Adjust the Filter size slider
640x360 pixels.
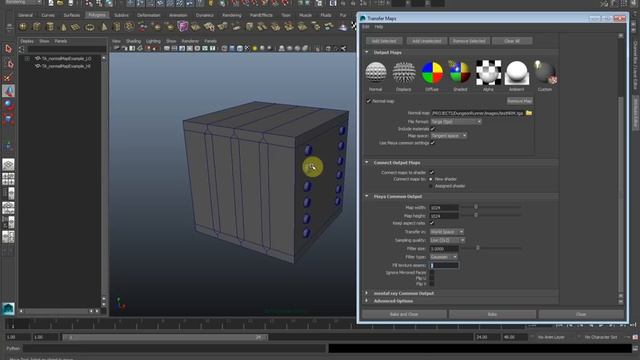[478, 248]
